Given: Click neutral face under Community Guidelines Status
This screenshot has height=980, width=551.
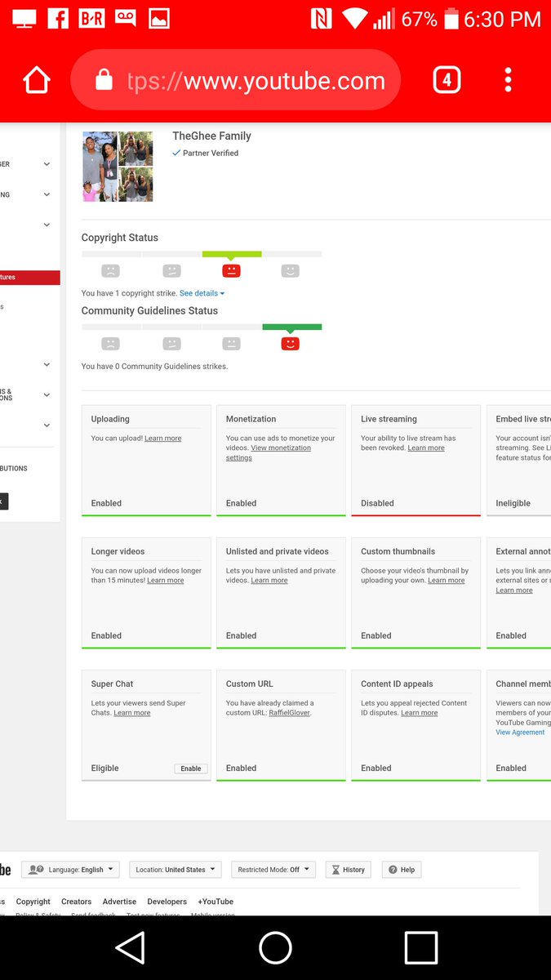Looking at the screenshot, I should coord(232,344).
